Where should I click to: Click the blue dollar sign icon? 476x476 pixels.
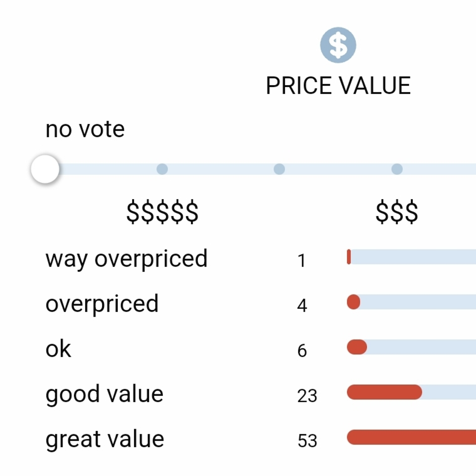(x=338, y=45)
